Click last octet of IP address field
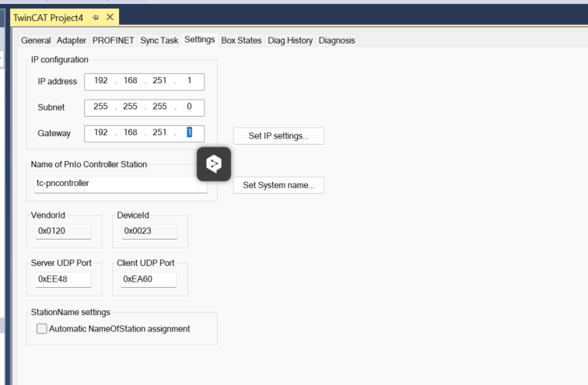The height and width of the screenshot is (385, 588). click(x=189, y=81)
